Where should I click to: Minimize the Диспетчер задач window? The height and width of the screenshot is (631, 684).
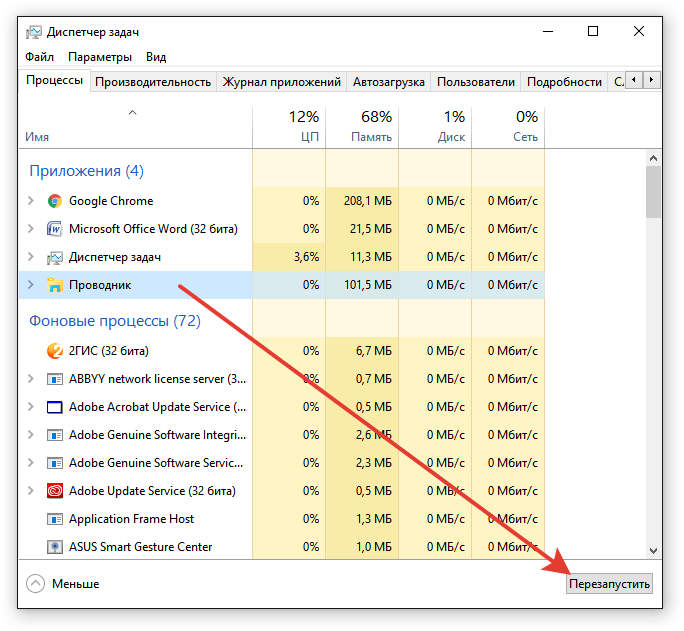click(548, 31)
